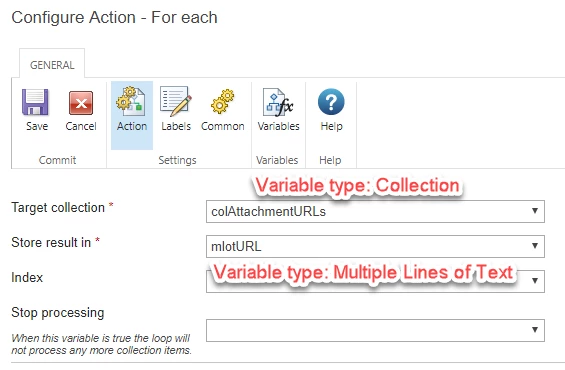Open the Stop processing dropdown
The image size is (565, 370).
click(x=375, y=330)
